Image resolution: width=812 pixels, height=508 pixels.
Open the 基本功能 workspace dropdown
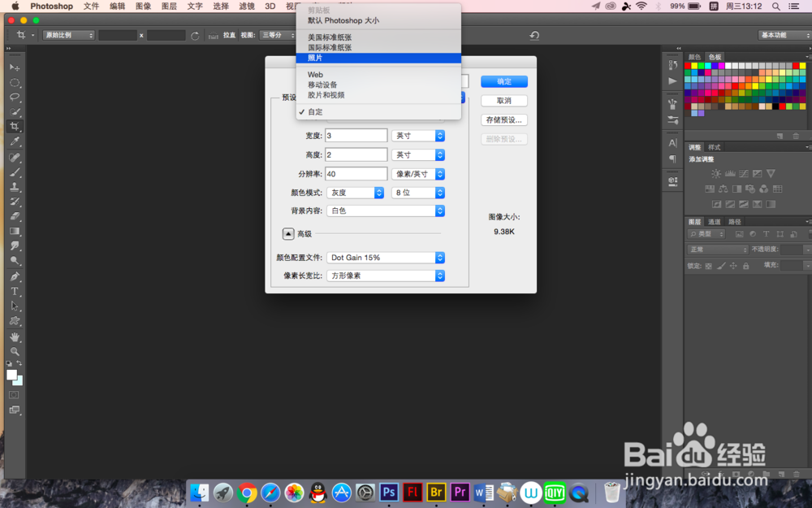(784, 35)
